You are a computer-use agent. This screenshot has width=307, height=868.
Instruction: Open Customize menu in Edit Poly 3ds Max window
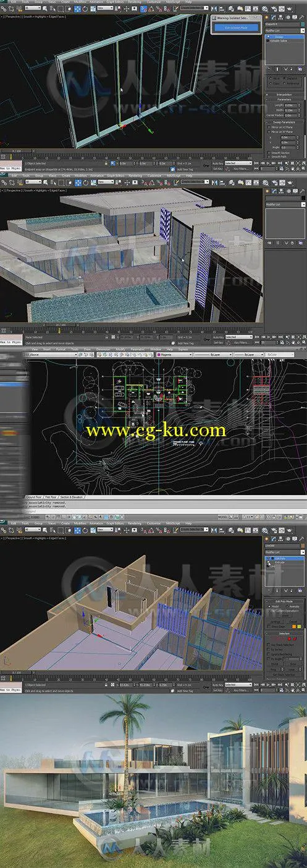tap(154, 523)
